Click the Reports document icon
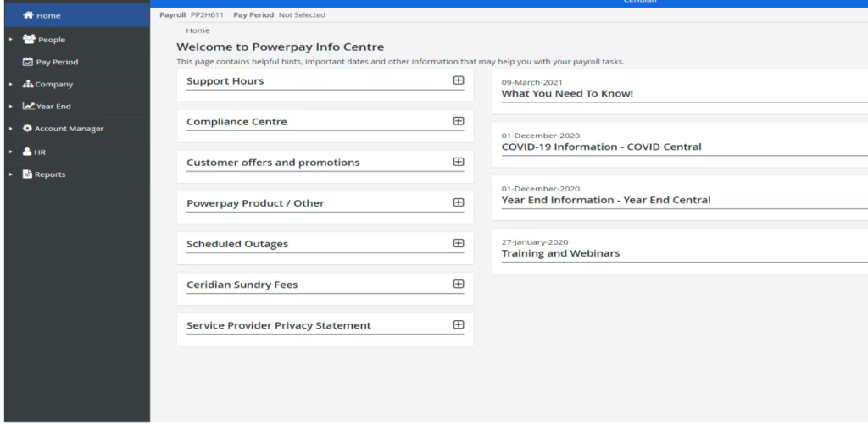Image resolution: width=868 pixels, height=448 pixels. 27,174
